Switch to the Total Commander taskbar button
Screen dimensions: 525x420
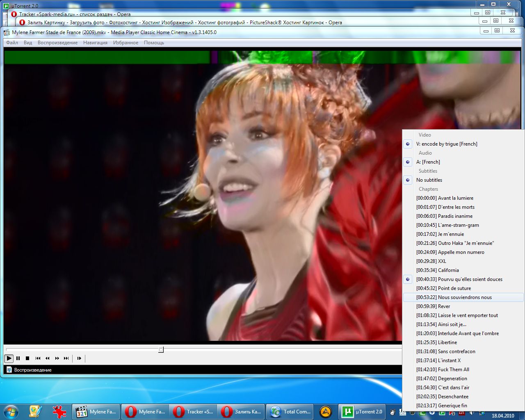pyautogui.click(x=290, y=411)
